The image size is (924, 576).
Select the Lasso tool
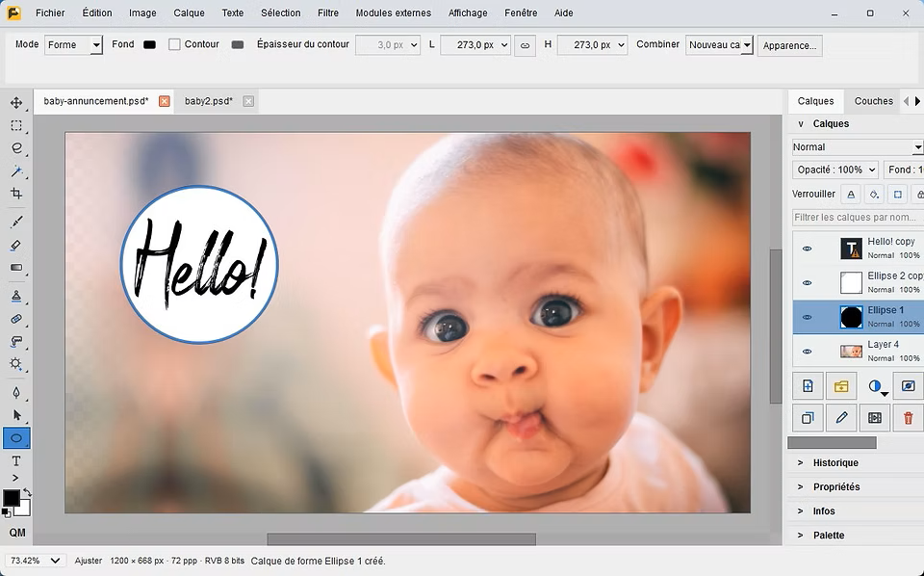[16, 148]
